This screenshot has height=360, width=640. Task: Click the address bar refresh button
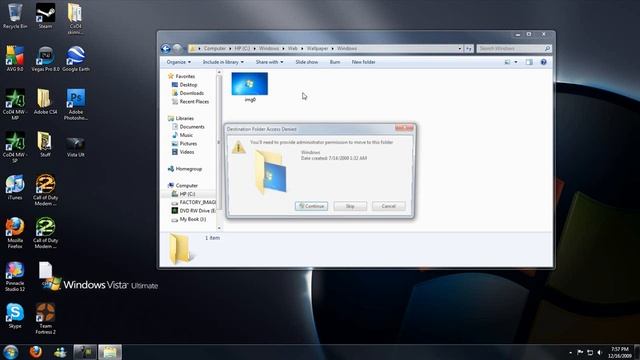coord(469,49)
